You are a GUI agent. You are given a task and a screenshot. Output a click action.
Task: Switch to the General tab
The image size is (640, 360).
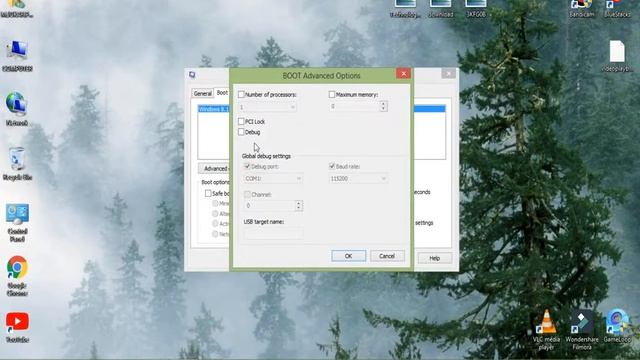pos(203,93)
